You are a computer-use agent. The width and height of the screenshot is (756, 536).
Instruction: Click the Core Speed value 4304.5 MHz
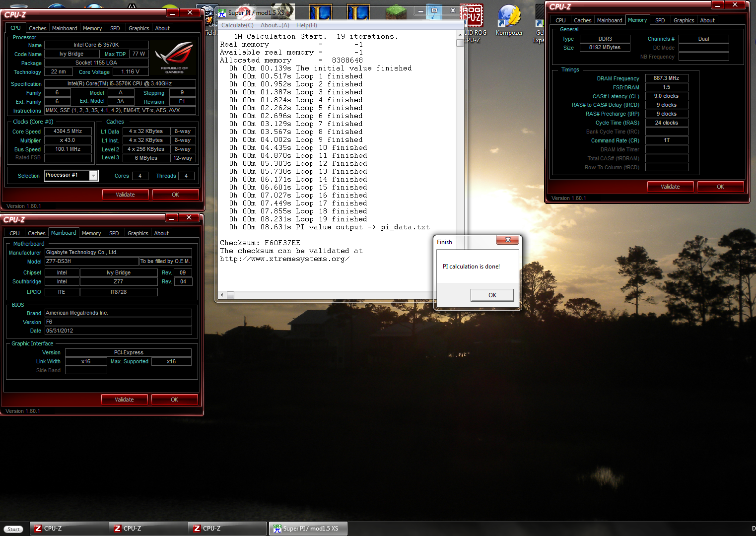(x=68, y=132)
